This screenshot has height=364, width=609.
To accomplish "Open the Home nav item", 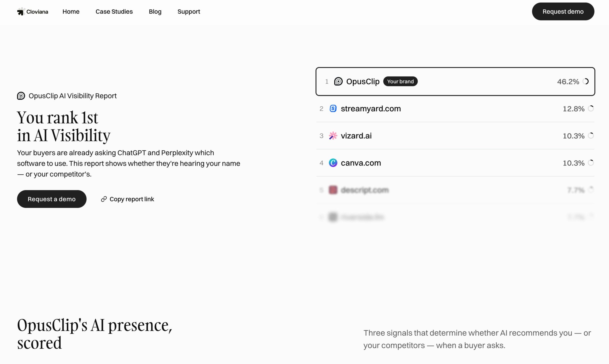I will click(x=71, y=12).
